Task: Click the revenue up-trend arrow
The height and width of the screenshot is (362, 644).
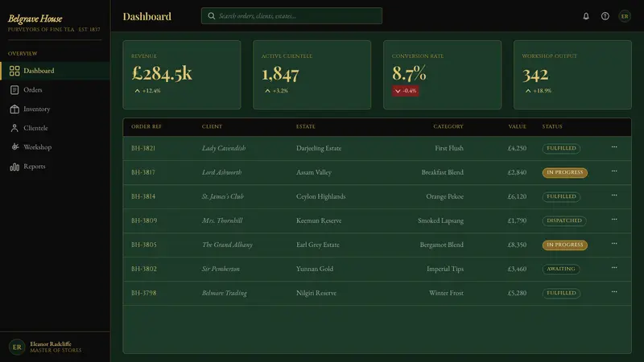Action: pyautogui.click(x=137, y=91)
